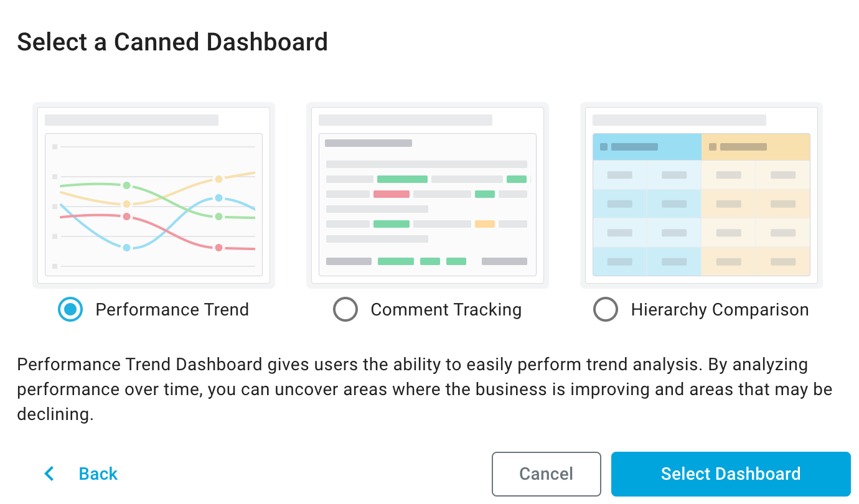Image resolution: width=859 pixels, height=504 pixels.
Task: Click the Performance Trend line chart thumbnail
Action: [154, 195]
